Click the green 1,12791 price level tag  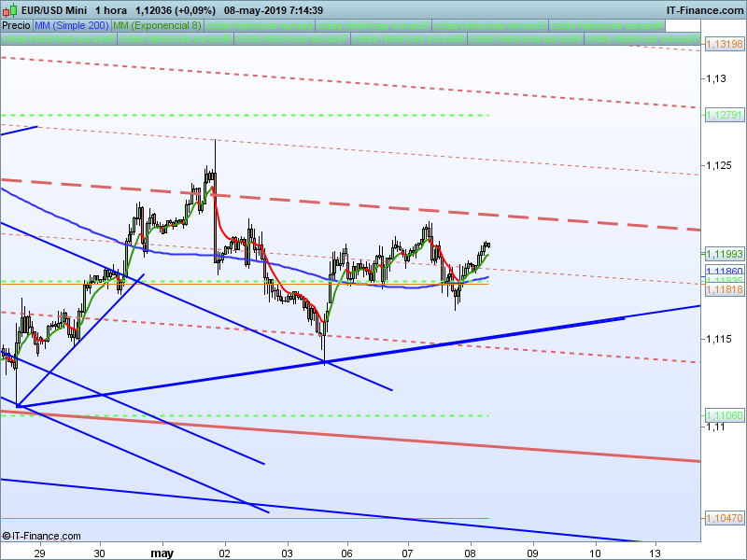pos(725,115)
